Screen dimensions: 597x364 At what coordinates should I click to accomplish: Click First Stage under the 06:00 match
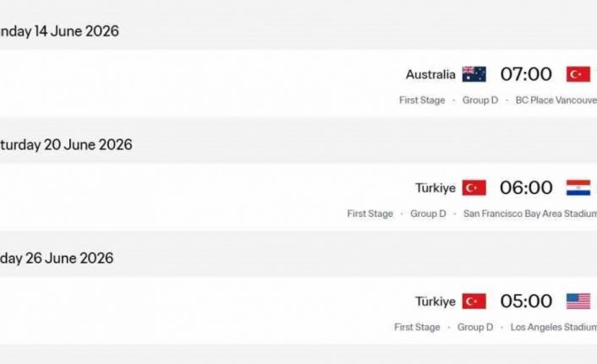click(x=370, y=214)
